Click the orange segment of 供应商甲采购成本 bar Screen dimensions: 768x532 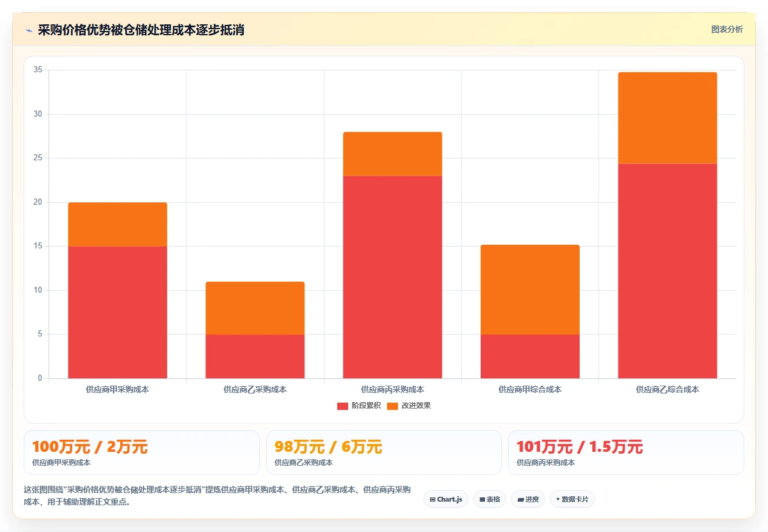[117, 225]
